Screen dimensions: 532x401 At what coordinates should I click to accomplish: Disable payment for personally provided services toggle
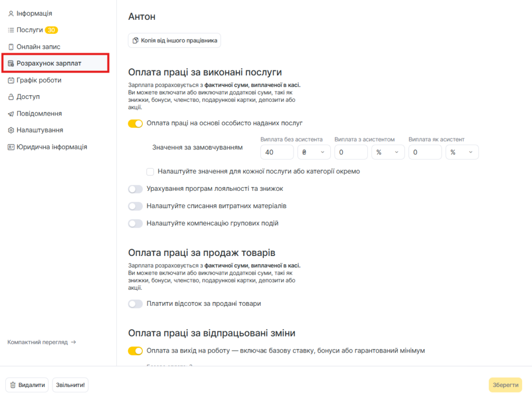(135, 124)
